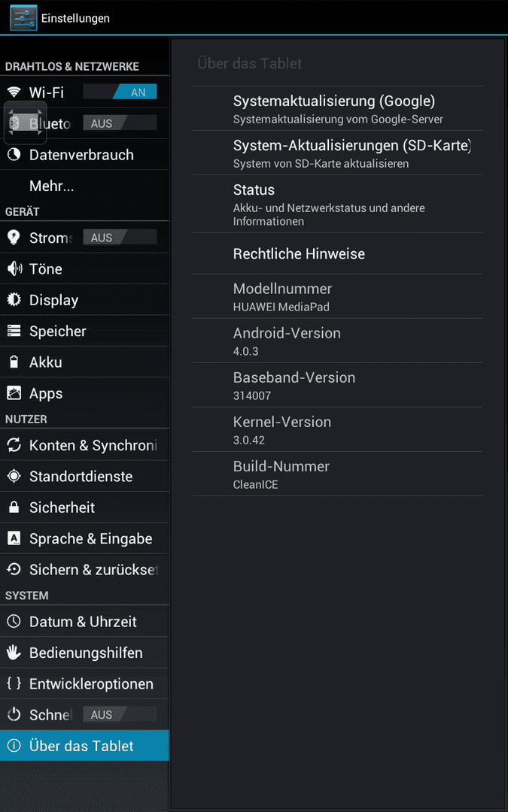This screenshot has width=508, height=812.
Task: Tap the Speicher storage icon
Action: [x=14, y=330]
